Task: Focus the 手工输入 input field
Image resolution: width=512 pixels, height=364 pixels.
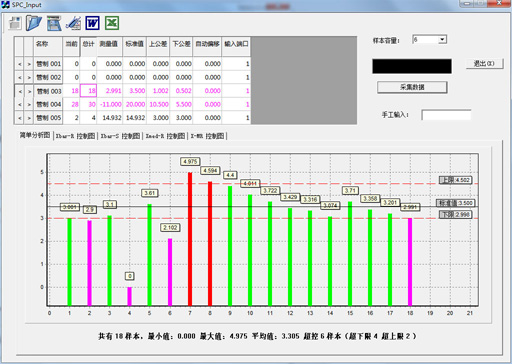Action: pos(446,115)
